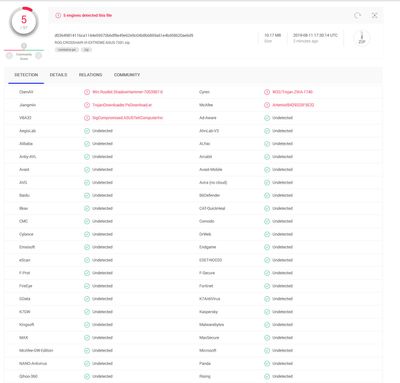This screenshot has width=400, height=383.
Task: Click the community score marker above the bar
Action: click(24, 46)
